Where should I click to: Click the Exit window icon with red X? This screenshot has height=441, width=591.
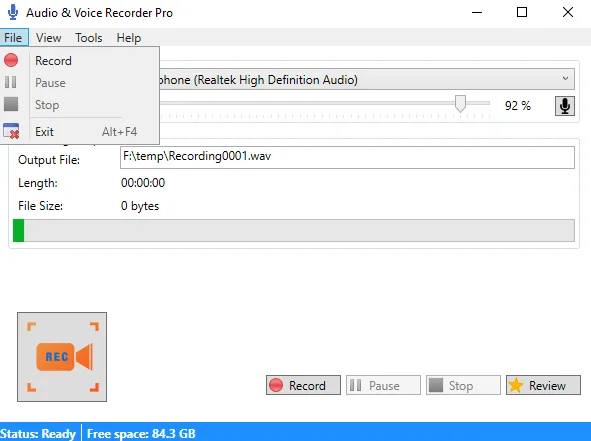[11, 131]
